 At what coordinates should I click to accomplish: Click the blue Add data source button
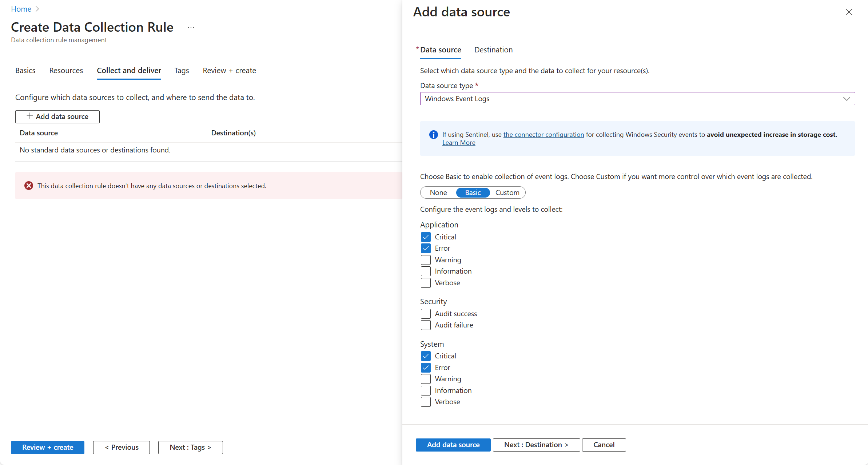point(453,445)
